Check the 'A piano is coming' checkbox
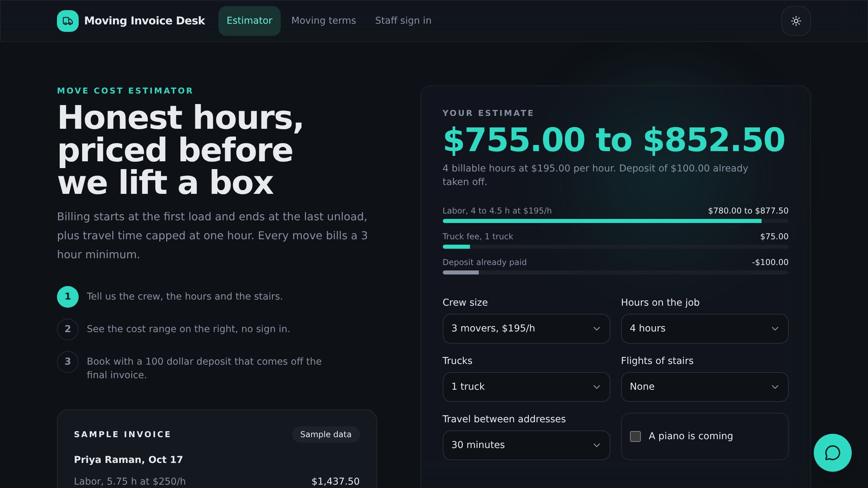Image resolution: width=868 pixels, height=488 pixels. pyautogui.click(x=635, y=436)
